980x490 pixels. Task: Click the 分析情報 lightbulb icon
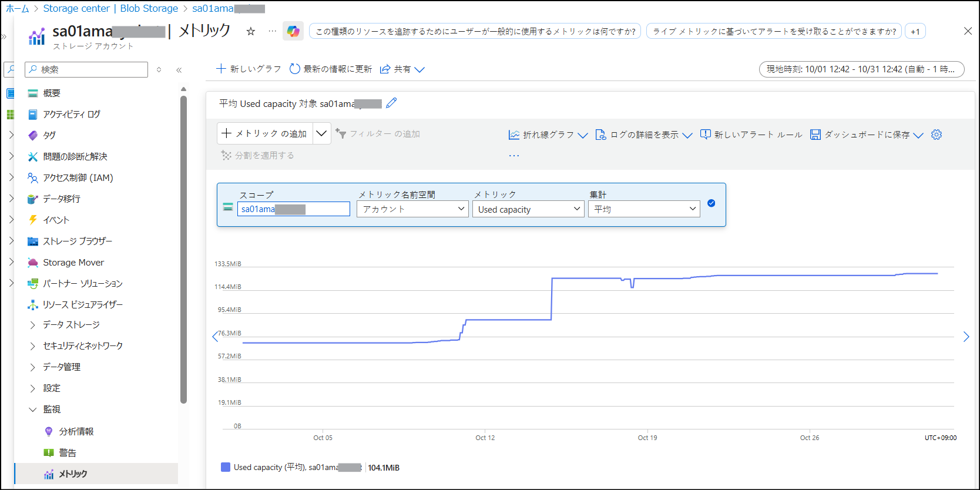(49, 432)
